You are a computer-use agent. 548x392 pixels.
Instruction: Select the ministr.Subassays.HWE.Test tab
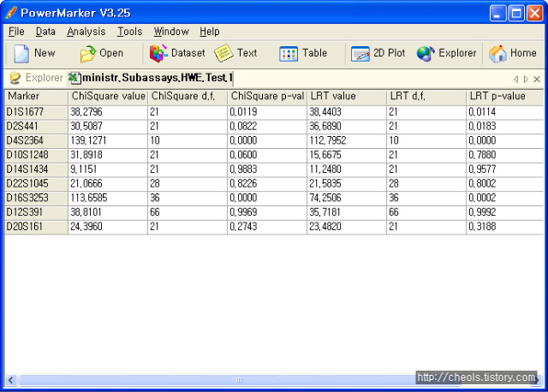[x=151, y=78]
